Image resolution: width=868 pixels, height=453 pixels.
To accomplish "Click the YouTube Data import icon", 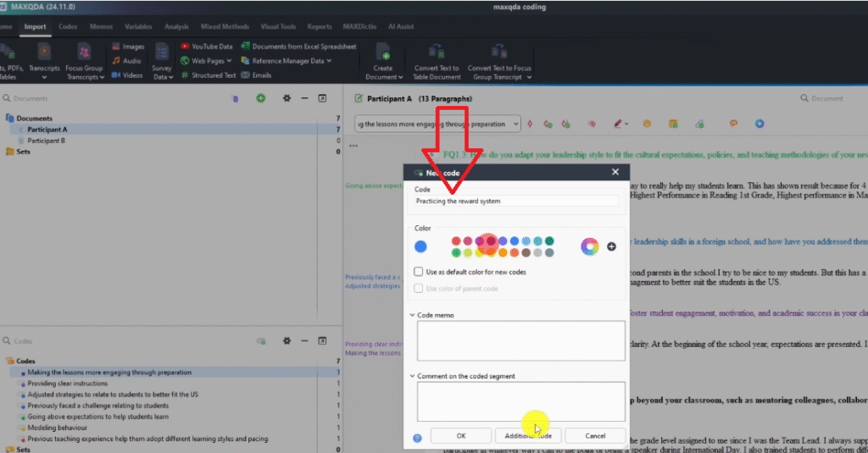I will (185, 47).
